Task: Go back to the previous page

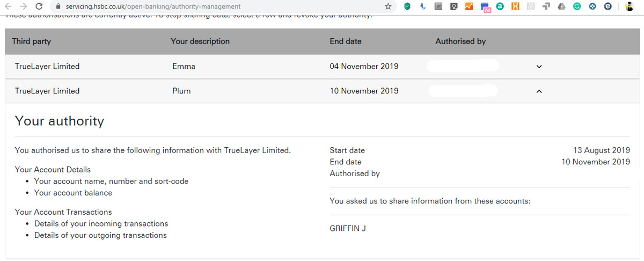Action: click(x=8, y=6)
